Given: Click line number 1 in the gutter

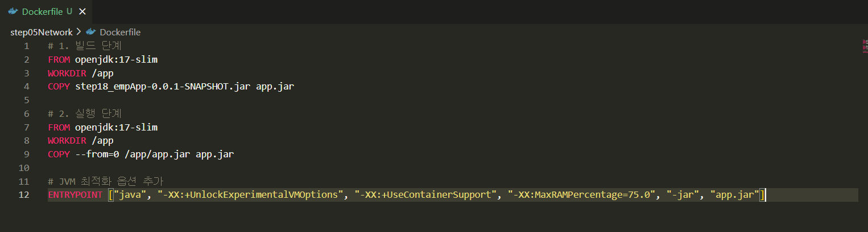Looking at the screenshot, I should [26, 46].
